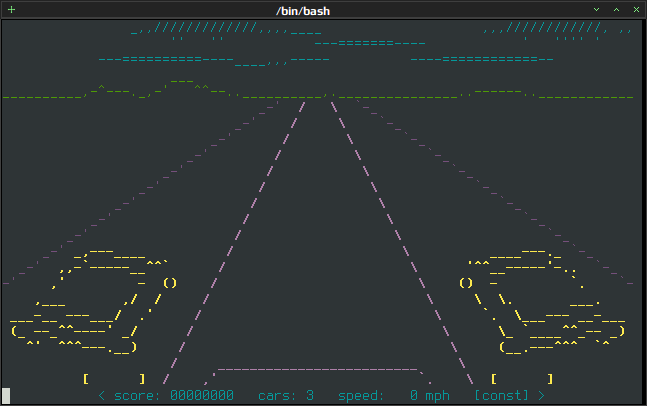Click the score: 00000000 readout

pyautogui.click(x=174, y=396)
